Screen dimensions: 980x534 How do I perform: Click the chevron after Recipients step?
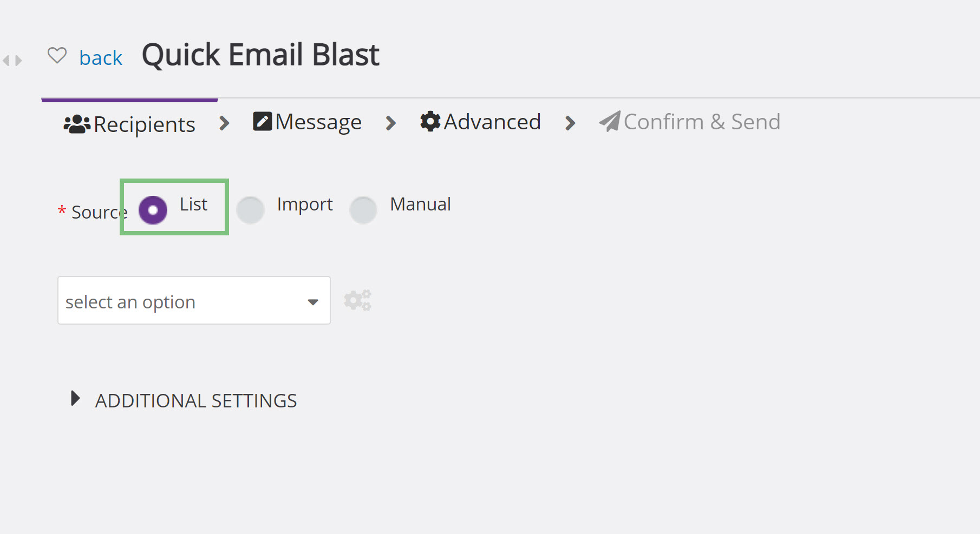pos(224,123)
